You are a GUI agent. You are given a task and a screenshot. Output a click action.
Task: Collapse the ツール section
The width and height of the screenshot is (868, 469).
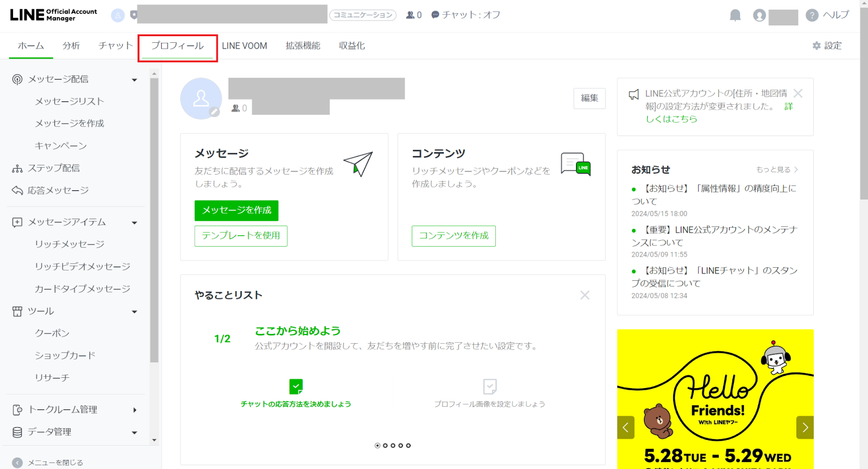[x=135, y=312]
